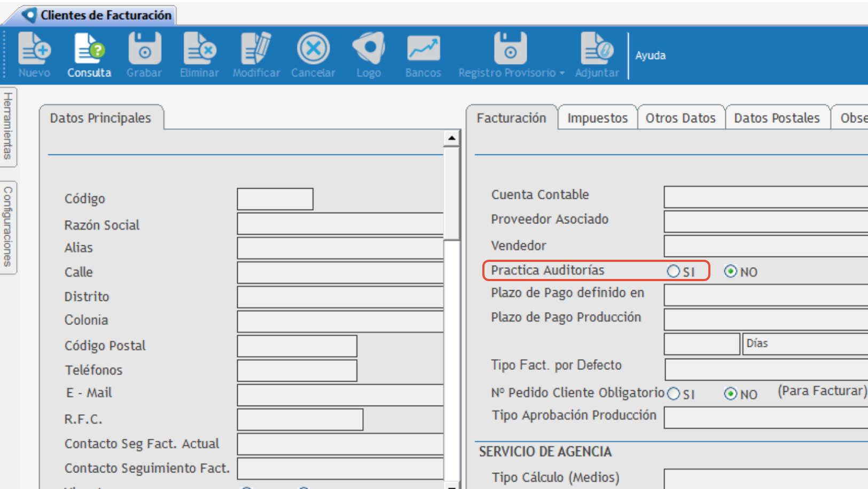Screen dimensions: 868x489
Task: Select NO for Practica Auditorías
Action: coord(730,271)
